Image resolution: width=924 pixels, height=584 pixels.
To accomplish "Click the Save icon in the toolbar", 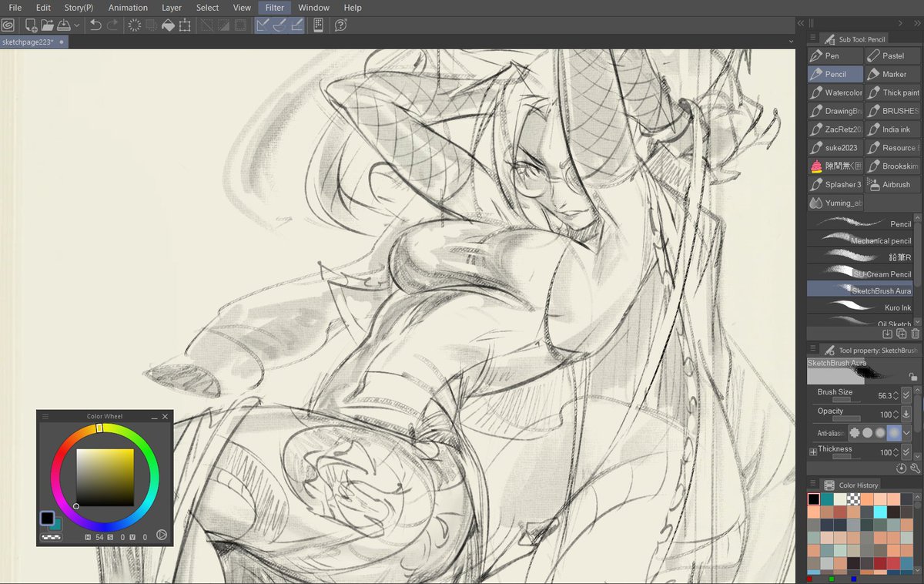I will (64, 25).
